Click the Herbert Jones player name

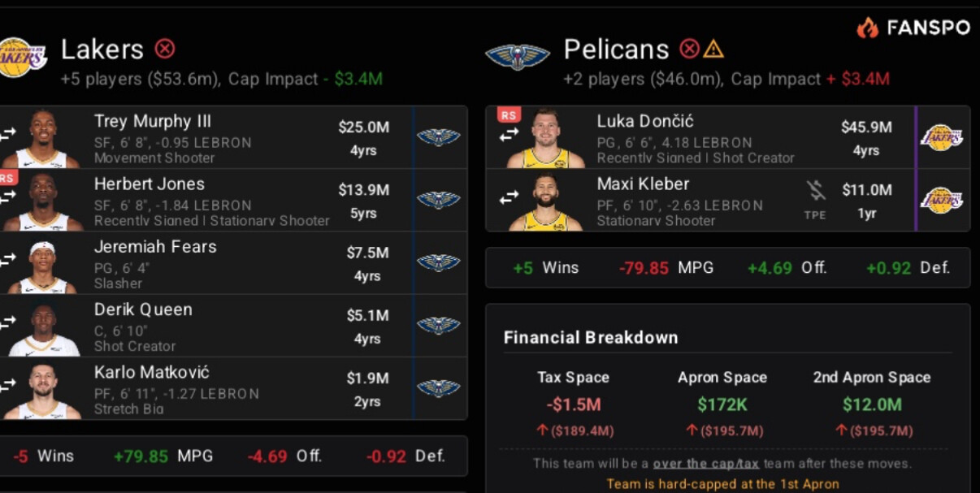click(x=150, y=184)
